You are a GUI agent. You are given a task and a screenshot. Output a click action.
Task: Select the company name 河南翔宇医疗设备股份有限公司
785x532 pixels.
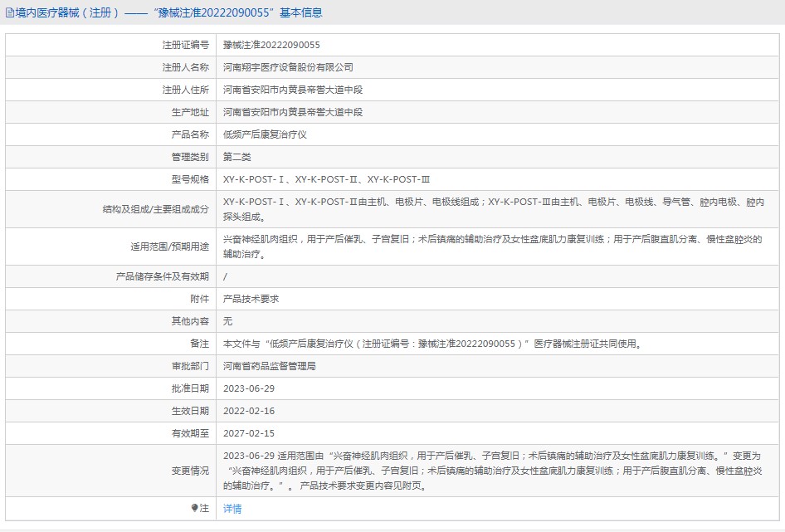(288, 67)
